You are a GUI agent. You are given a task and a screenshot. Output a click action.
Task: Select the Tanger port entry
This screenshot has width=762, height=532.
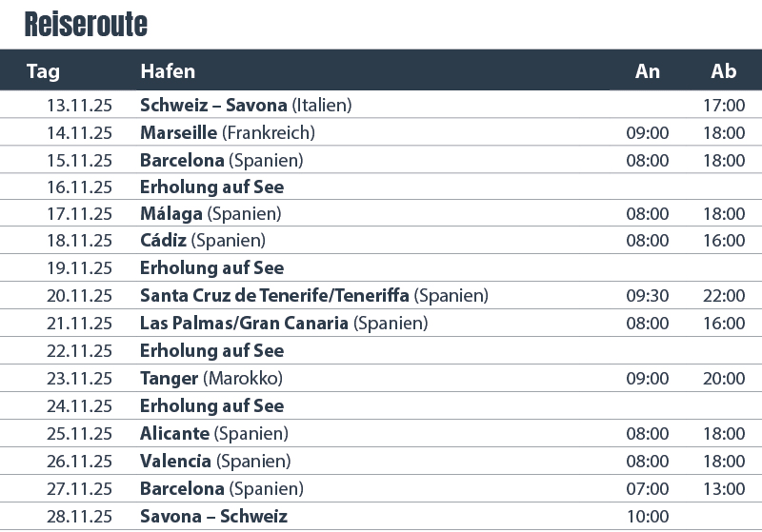pos(170,378)
